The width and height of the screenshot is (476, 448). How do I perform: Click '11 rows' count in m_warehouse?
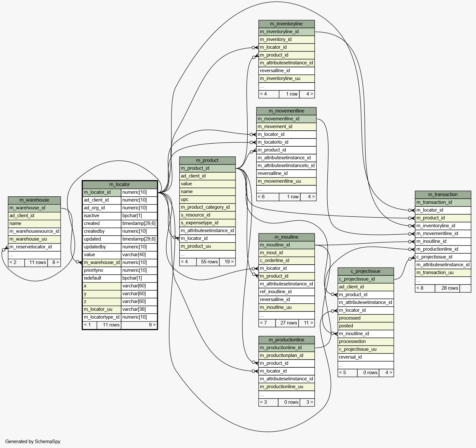click(x=36, y=262)
